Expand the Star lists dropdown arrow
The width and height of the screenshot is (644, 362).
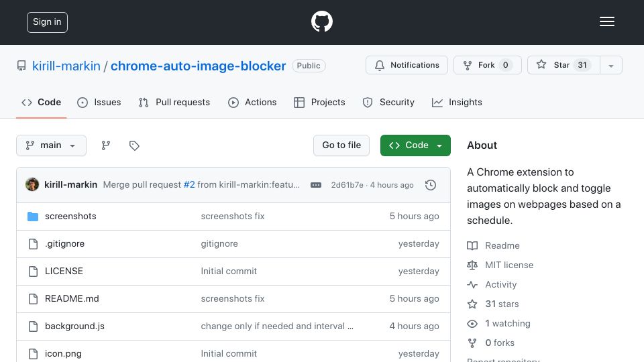point(611,65)
